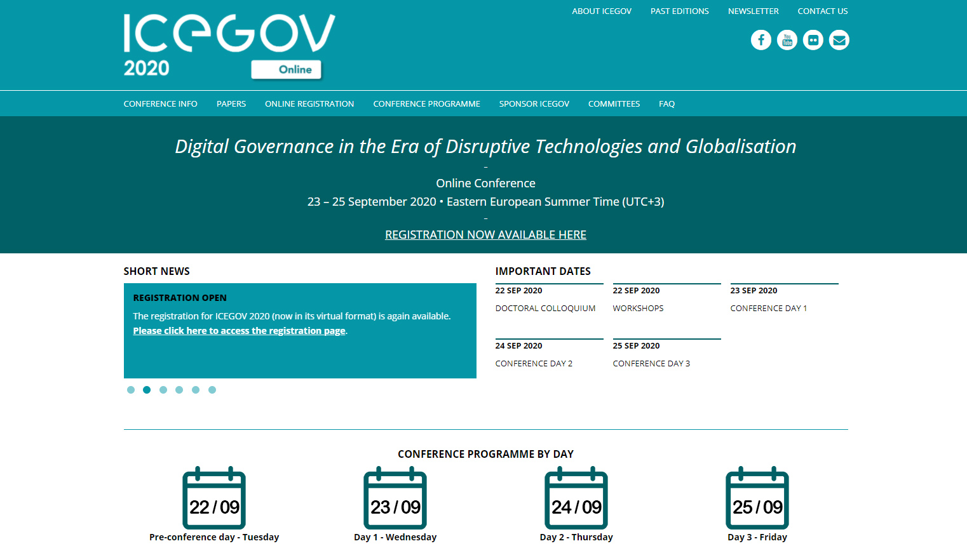Open the FAQ menu item

coord(666,103)
